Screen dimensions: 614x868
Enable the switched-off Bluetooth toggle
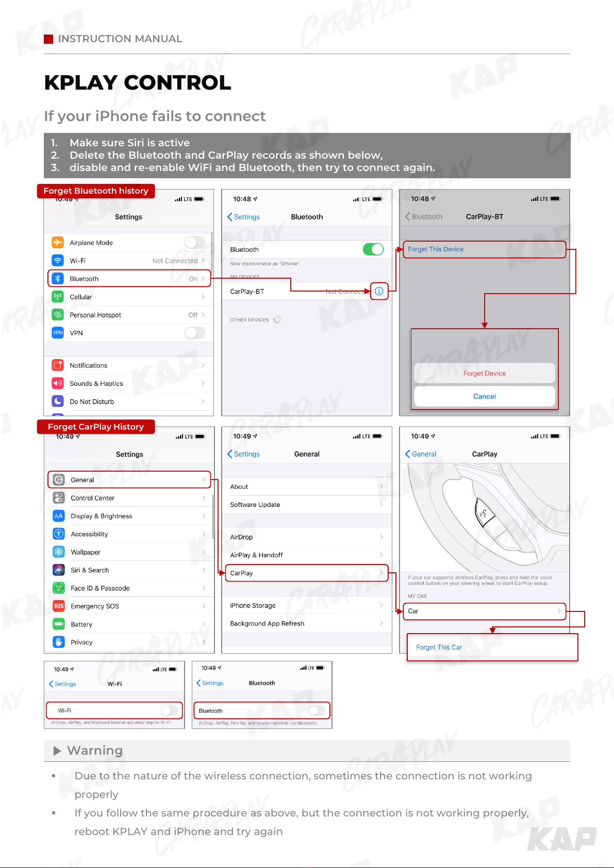(x=317, y=711)
